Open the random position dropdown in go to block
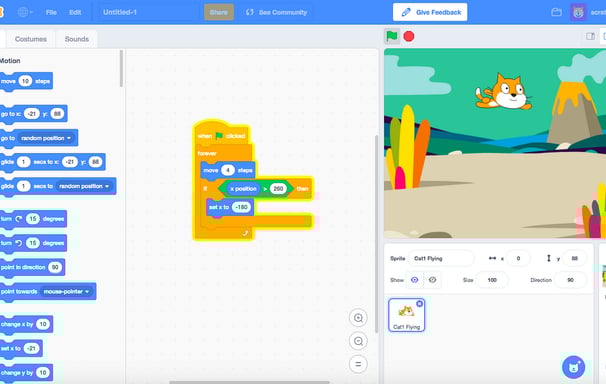This screenshot has height=384, width=606. [46, 138]
